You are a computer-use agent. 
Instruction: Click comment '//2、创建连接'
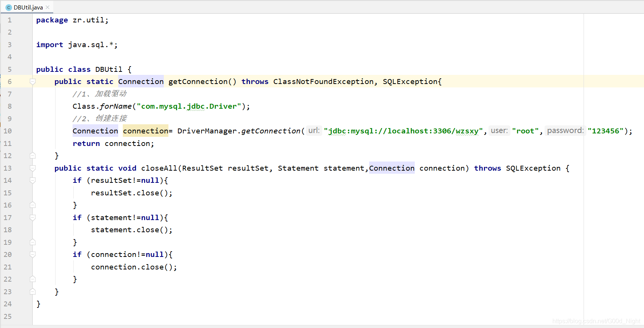click(100, 119)
